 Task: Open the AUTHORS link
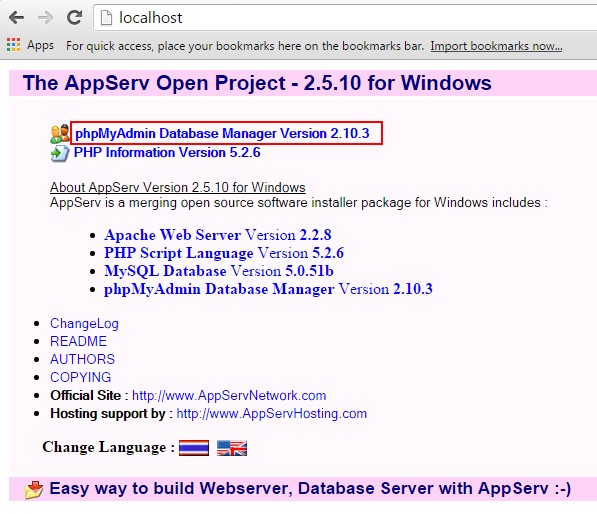[x=82, y=359]
